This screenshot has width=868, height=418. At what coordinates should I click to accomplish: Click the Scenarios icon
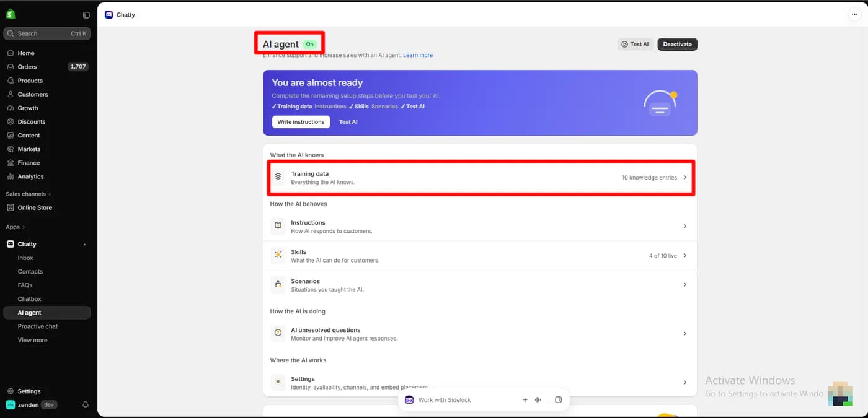pos(278,285)
